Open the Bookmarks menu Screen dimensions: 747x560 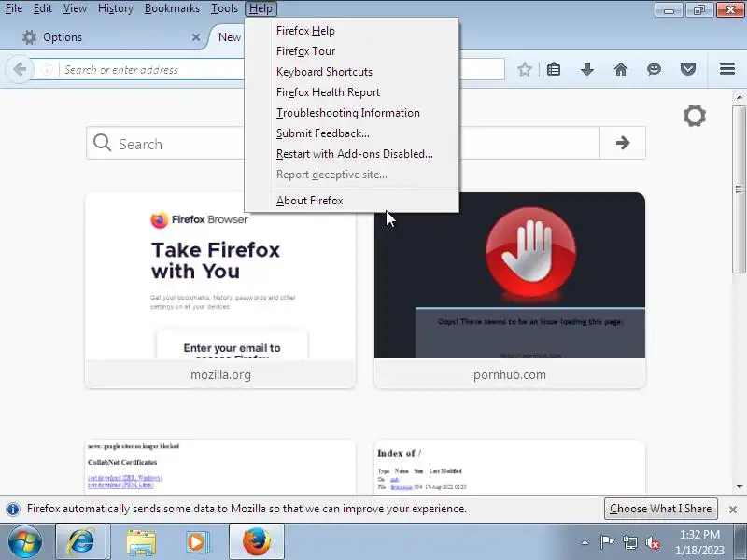point(172,8)
